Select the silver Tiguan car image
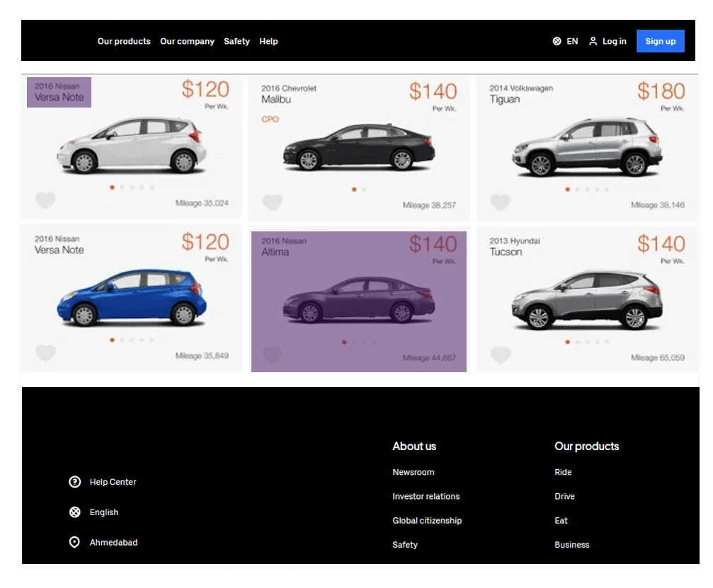This screenshot has height=588, width=713. [587, 146]
